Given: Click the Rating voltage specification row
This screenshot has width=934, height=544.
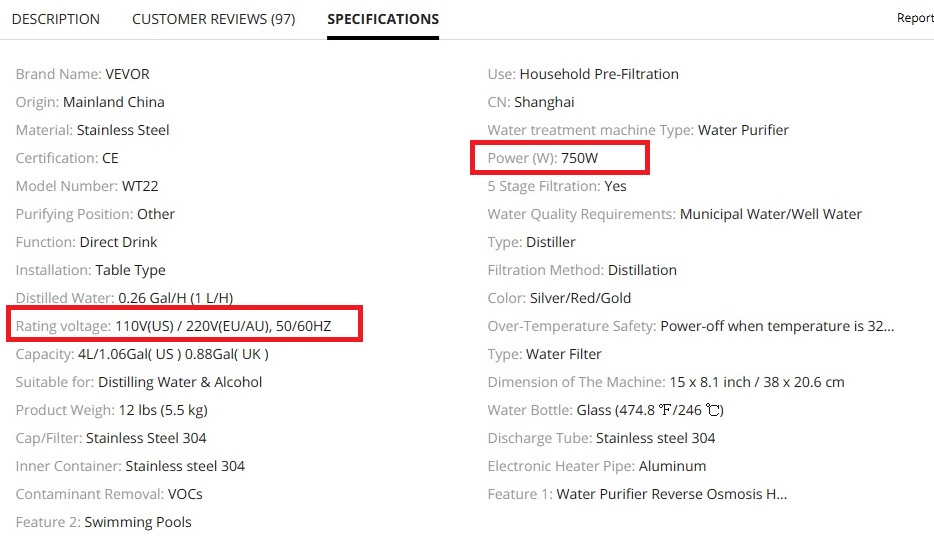Looking at the screenshot, I should pyautogui.click(x=185, y=326).
